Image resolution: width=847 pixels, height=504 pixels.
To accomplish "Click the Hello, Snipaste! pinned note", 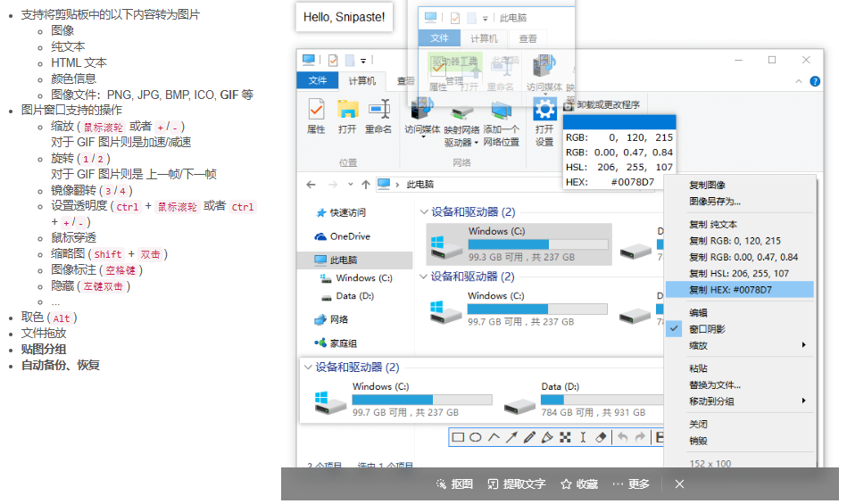I will (x=345, y=17).
